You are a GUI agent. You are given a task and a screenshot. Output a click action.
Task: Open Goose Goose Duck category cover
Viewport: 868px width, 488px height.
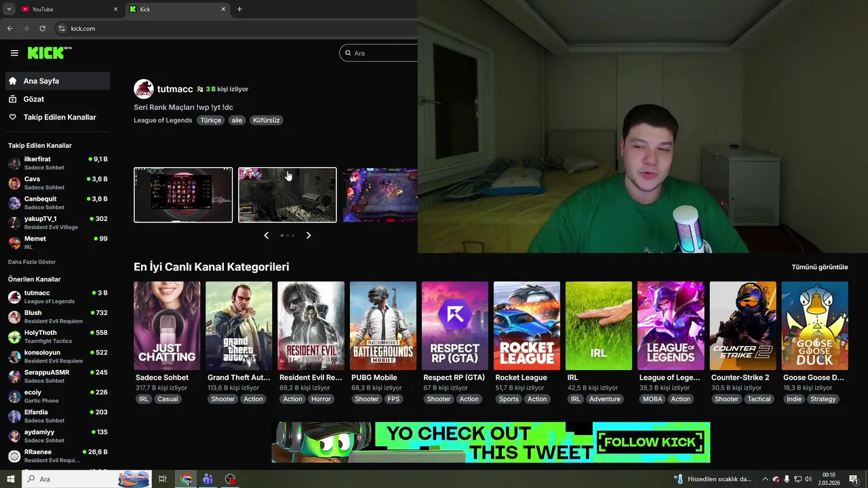point(815,325)
